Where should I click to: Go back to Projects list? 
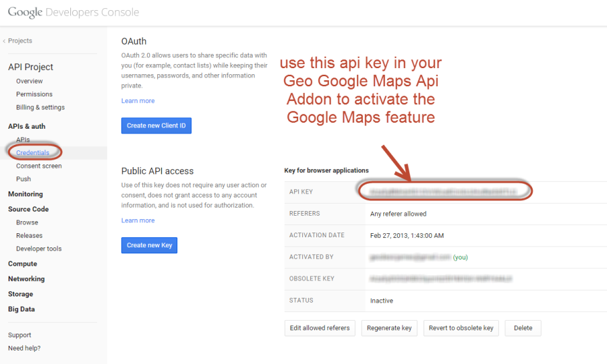coord(18,40)
